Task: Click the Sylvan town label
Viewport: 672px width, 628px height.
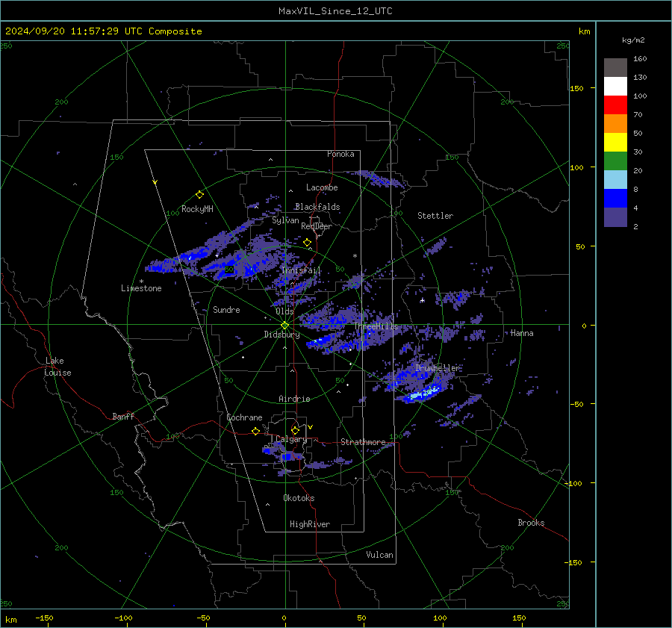Action: [285, 220]
